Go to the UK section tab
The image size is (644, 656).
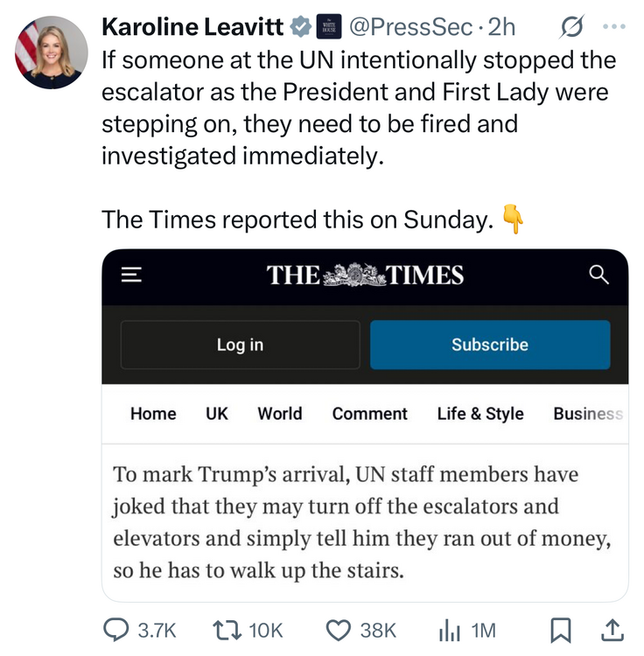pos(217,414)
